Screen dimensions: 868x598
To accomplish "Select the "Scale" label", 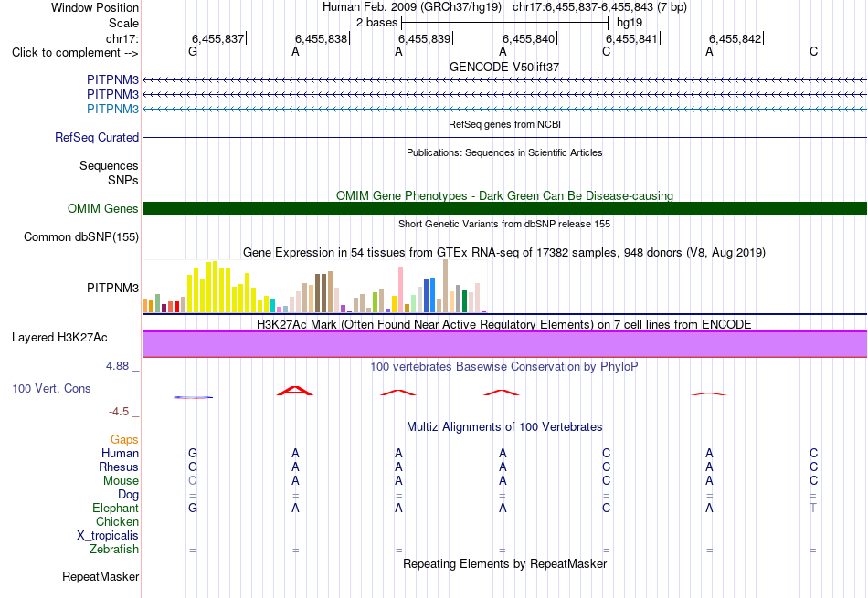I will 123,23.
